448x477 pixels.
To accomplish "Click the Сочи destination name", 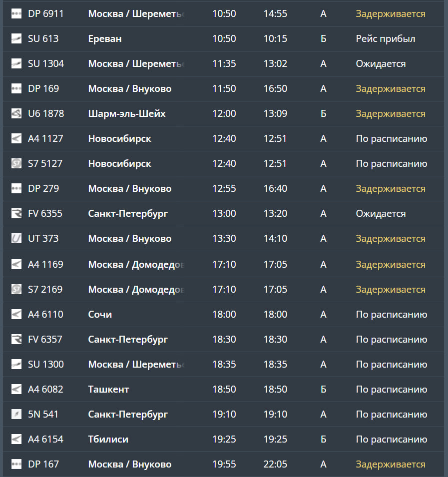I will click(100, 314).
